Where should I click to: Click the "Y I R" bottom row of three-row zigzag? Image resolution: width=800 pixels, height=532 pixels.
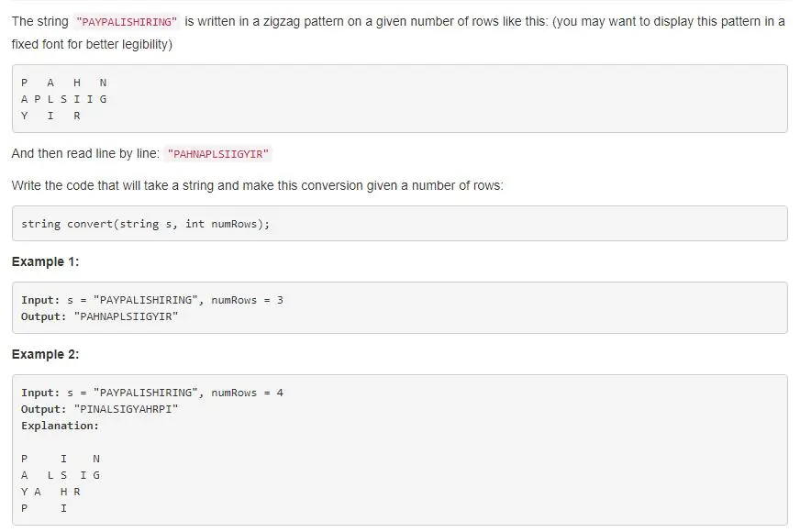50,116
